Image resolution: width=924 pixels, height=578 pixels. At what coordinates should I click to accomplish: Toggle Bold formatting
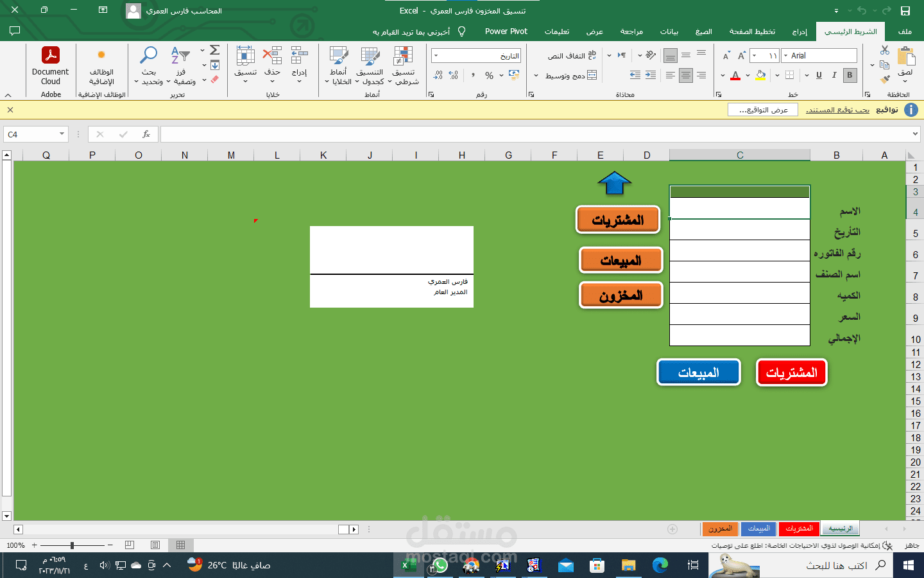[x=850, y=75]
